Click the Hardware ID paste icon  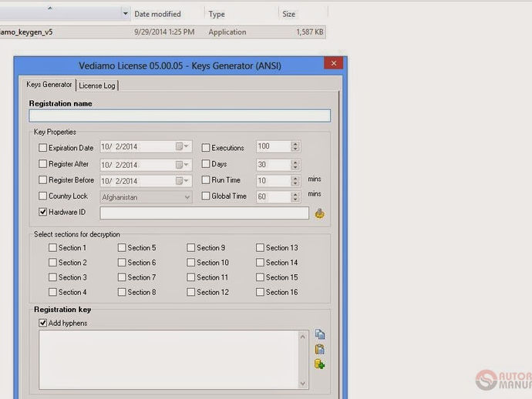click(319, 213)
